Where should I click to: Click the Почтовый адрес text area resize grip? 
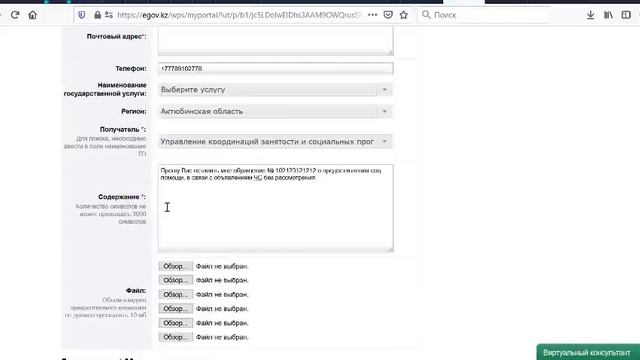(390, 52)
